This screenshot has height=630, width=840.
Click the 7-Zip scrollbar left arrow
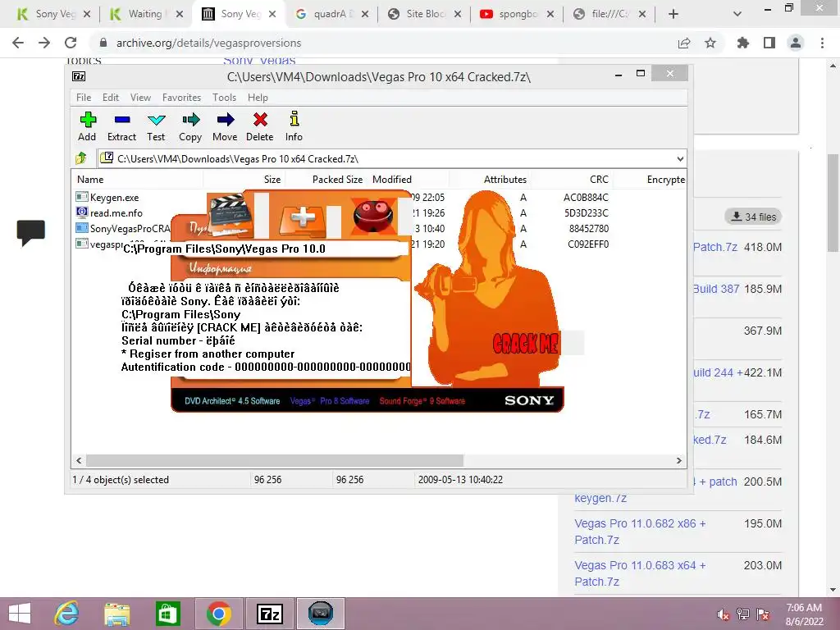(80, 460)
